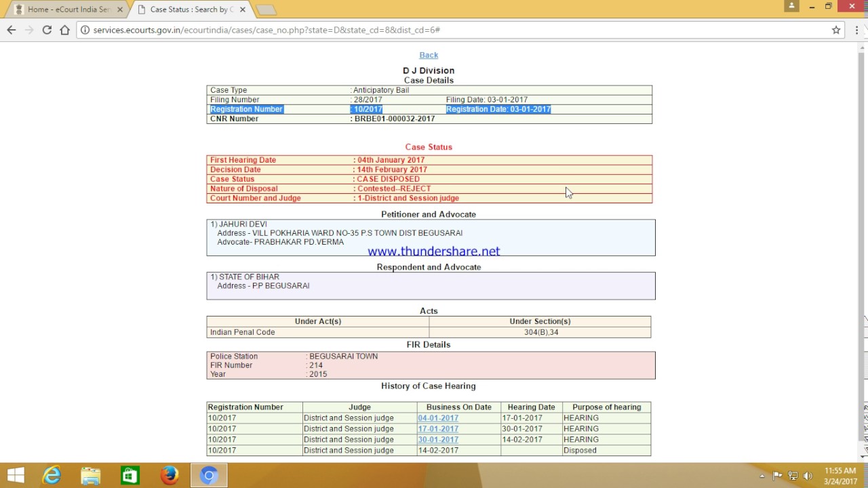868x488 pixels.
Task: Click the browser forward arrow
Action: coord(28,30)
